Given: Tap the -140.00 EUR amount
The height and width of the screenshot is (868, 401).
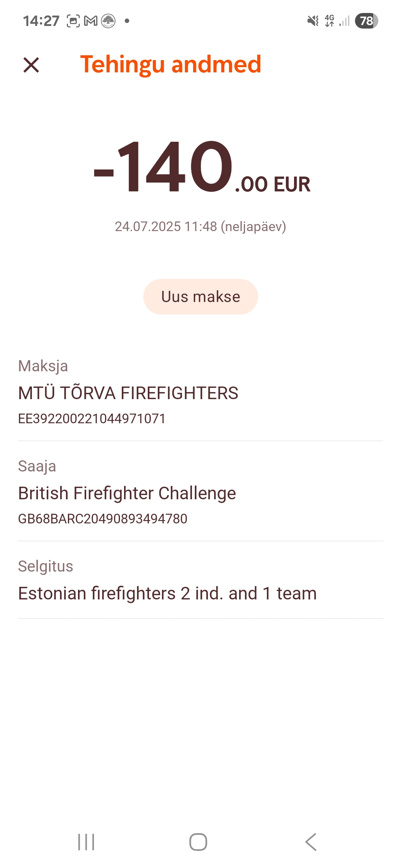Looking at the screenshot, I should pyautogui.click(x=202, y=167).
